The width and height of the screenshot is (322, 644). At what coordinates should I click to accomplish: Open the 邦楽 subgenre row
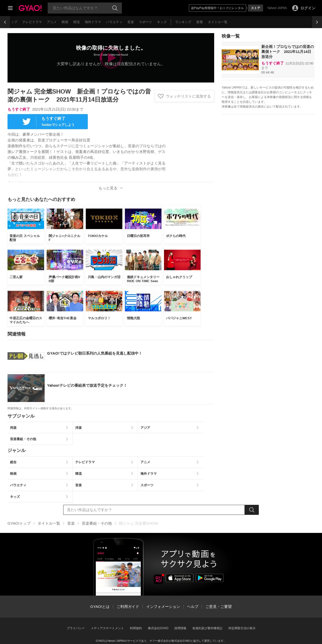[40, 428]
